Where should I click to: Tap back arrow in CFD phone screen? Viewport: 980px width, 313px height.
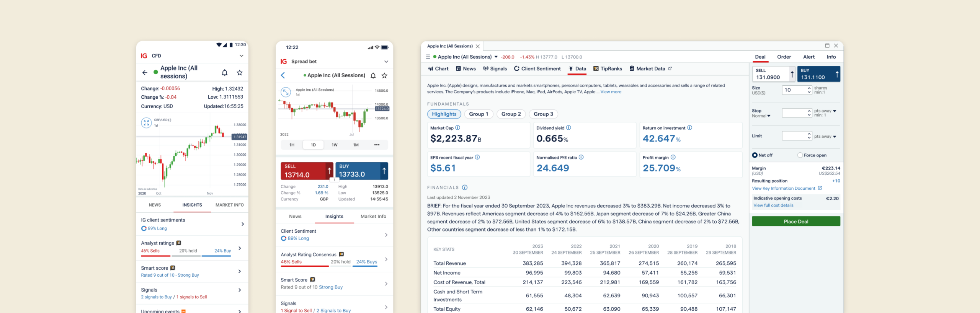(x=145, y=72)
